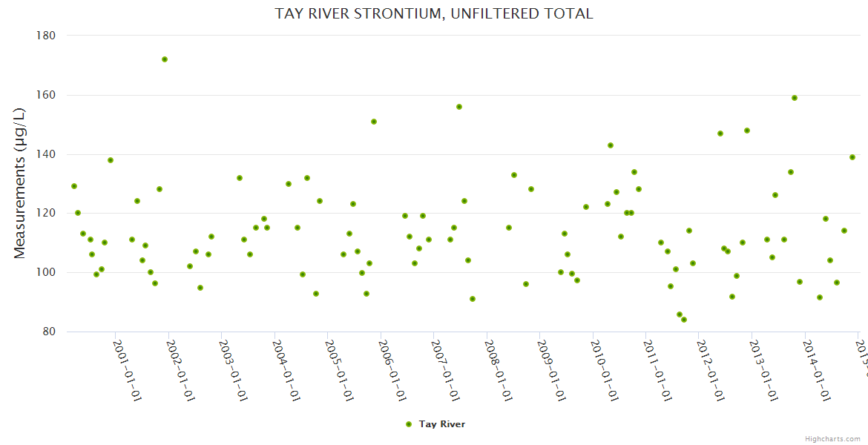Select the lowest data point near 84

tap(684, 320)
